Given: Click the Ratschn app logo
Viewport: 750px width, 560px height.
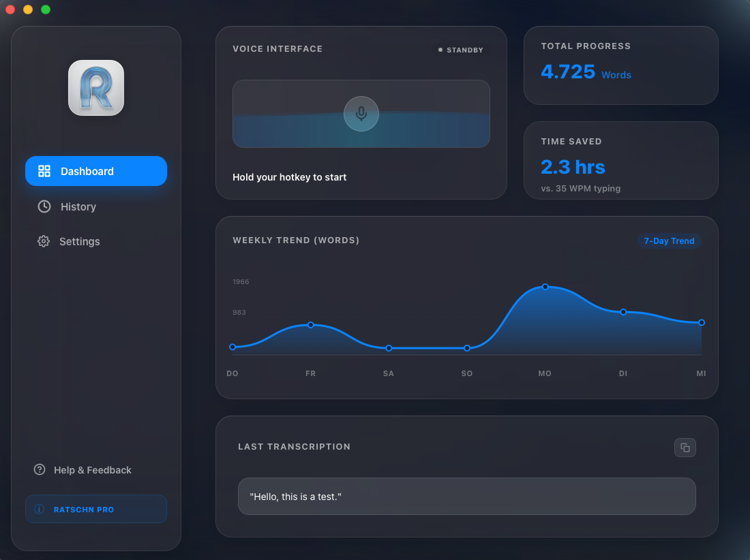Looking at the screenshot, I should [x=95, y=87].
